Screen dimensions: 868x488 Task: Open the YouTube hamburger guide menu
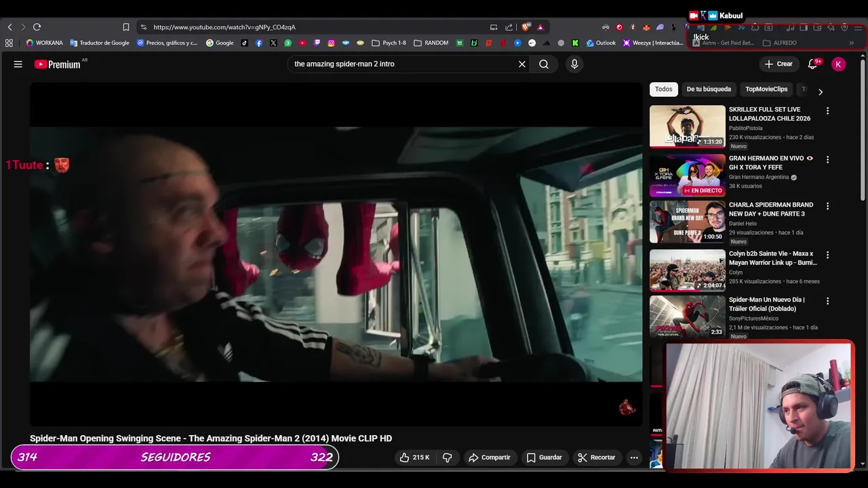point(18,64)
